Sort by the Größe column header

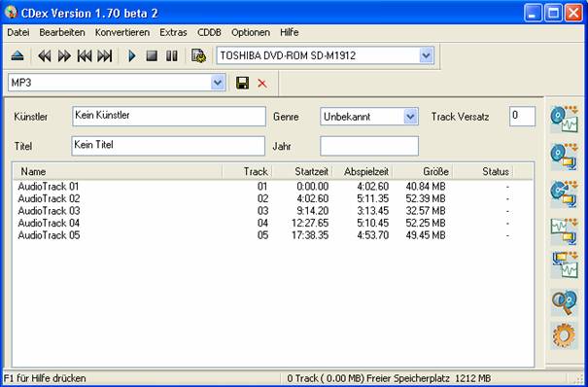coord(423,172)
